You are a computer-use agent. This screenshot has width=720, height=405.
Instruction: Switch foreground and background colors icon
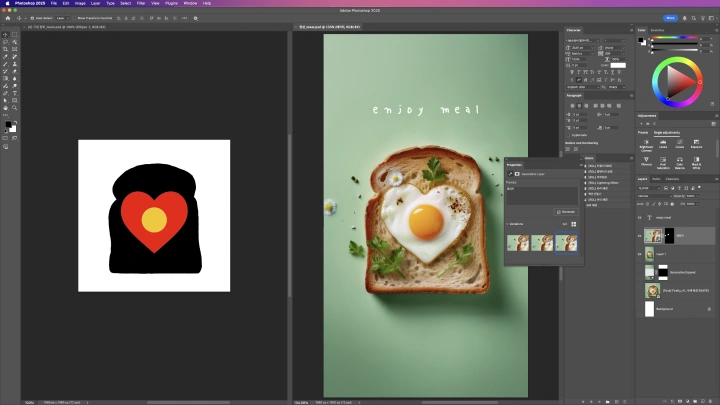click(x=15, y=122)
